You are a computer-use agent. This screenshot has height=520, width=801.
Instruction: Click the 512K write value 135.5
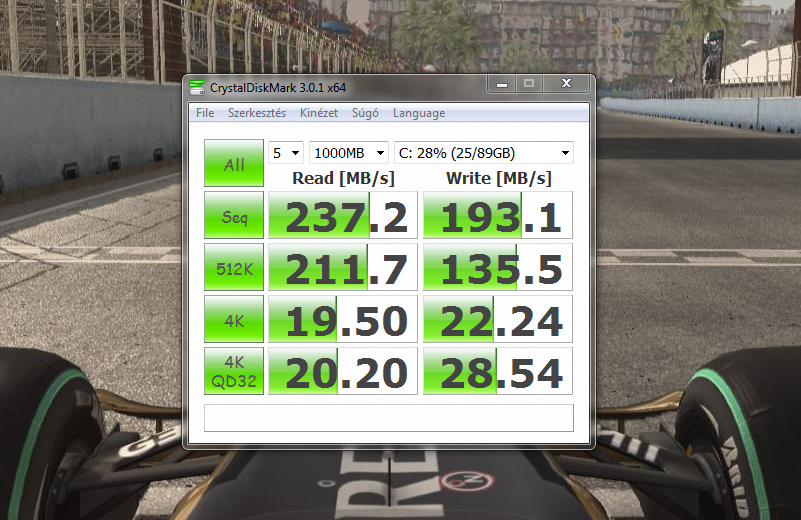click(x=498, y=267)
